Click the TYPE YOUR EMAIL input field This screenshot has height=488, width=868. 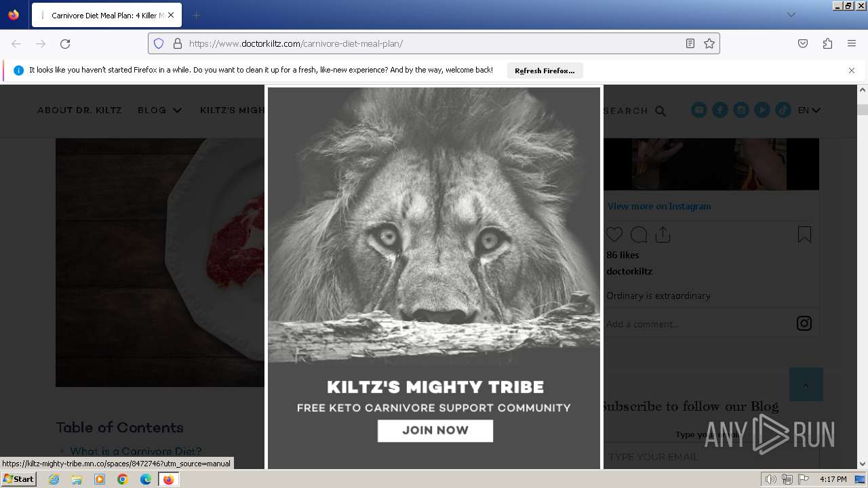click(711, 456)
